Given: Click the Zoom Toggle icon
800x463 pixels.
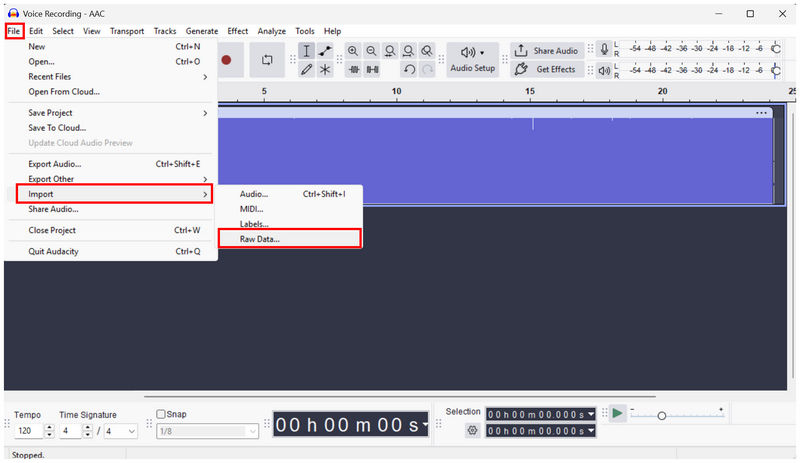Looking at the screenshot, I should click(427, 51).
